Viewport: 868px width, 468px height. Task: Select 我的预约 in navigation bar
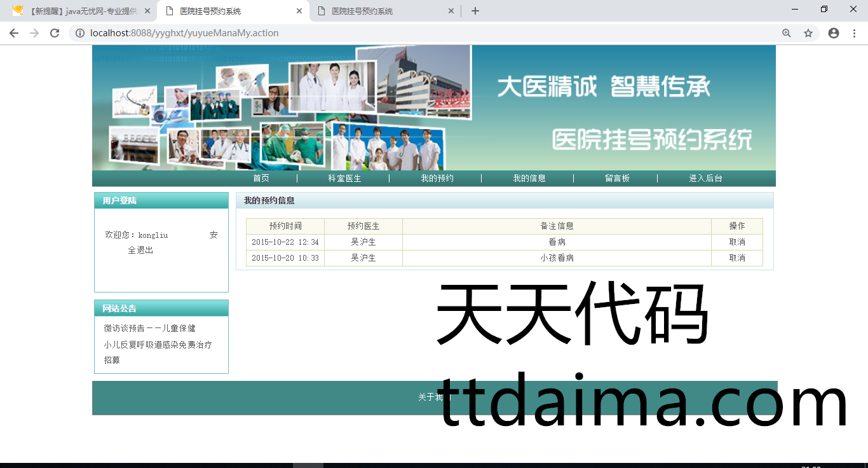[x=437, y=179]
